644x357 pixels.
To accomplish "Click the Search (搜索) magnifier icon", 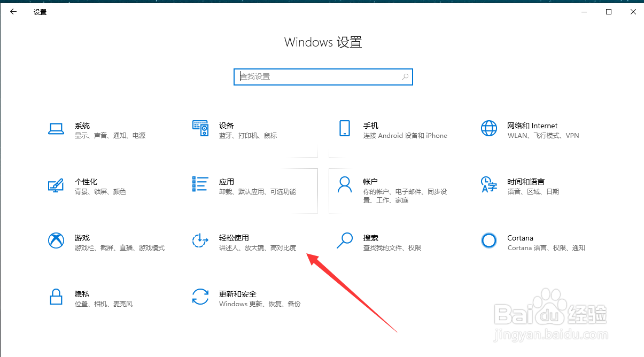I will (x=344, y=241).
